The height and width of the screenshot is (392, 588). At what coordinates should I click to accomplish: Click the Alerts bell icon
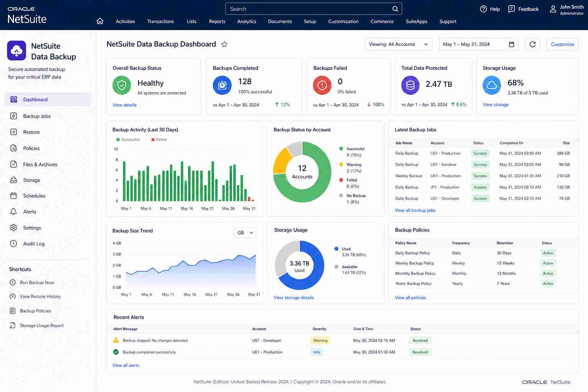[14, 212]
